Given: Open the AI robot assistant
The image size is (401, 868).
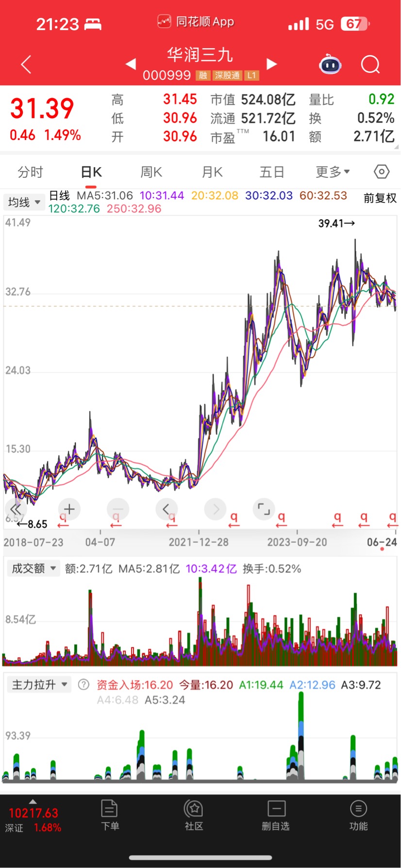Looking at the screenshot, I should coord(330,64).
